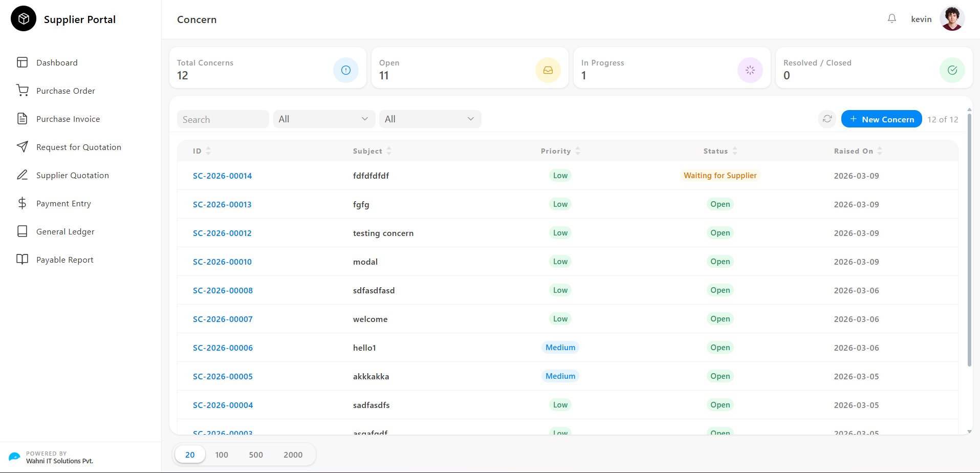
Task: Click the Request for Quotation paper-plane icon
Action: coord(23,147)
